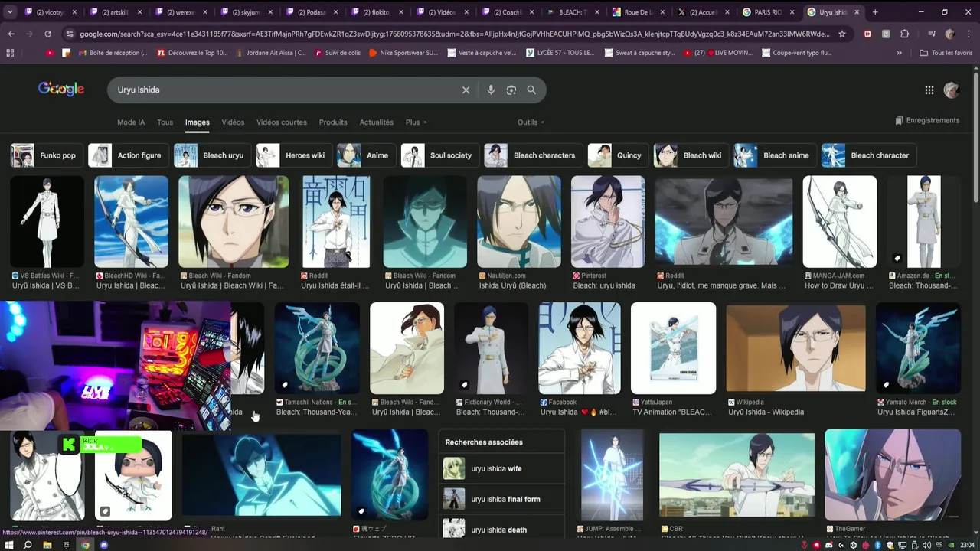Show hidden bookmarks with the overflow chevron
Screen dimensions: 980x551
tap(899, 53)
